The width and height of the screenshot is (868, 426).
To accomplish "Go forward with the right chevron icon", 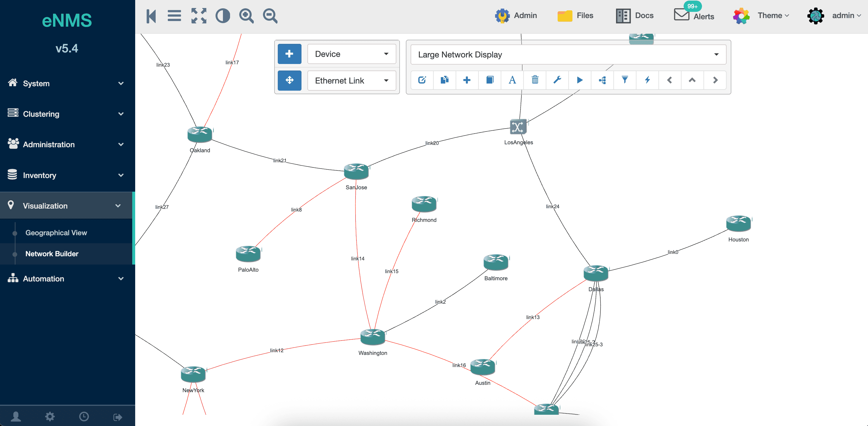I will [x=715, y=80].
